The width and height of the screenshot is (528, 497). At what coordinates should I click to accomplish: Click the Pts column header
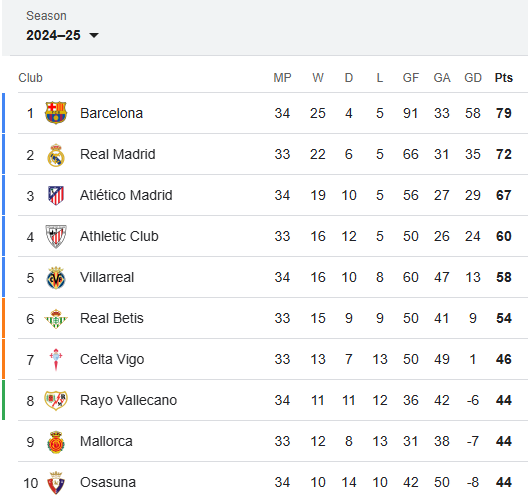503,78
